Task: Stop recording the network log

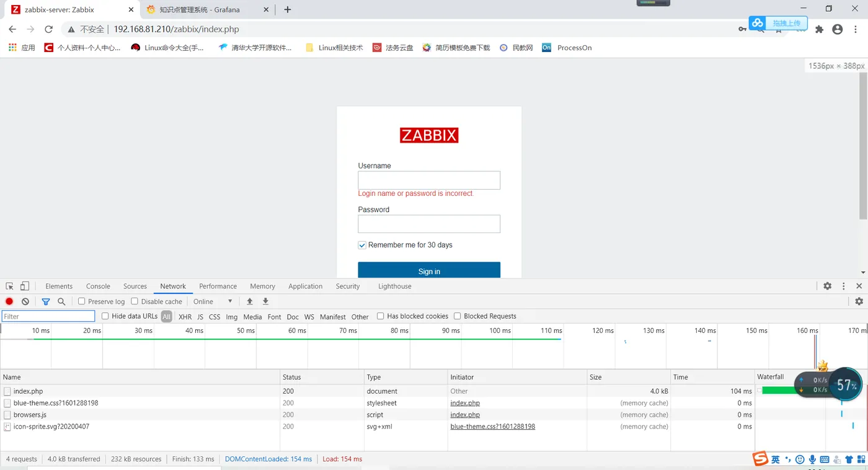Action: [9, 301]
